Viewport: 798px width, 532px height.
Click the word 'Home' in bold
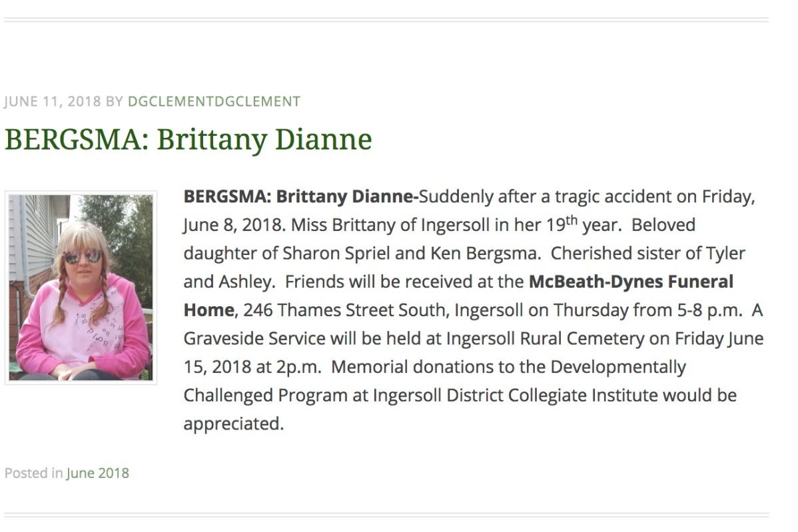[208, 310]
